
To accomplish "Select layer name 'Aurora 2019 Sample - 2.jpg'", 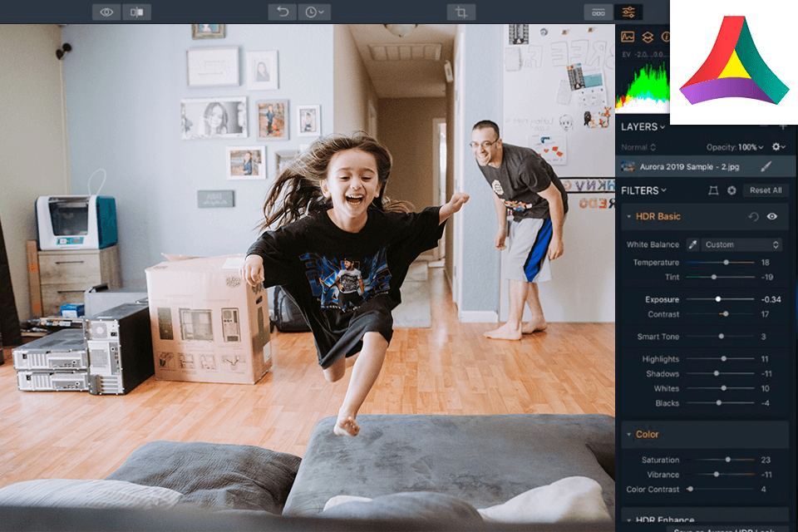I will click(689, 166).
